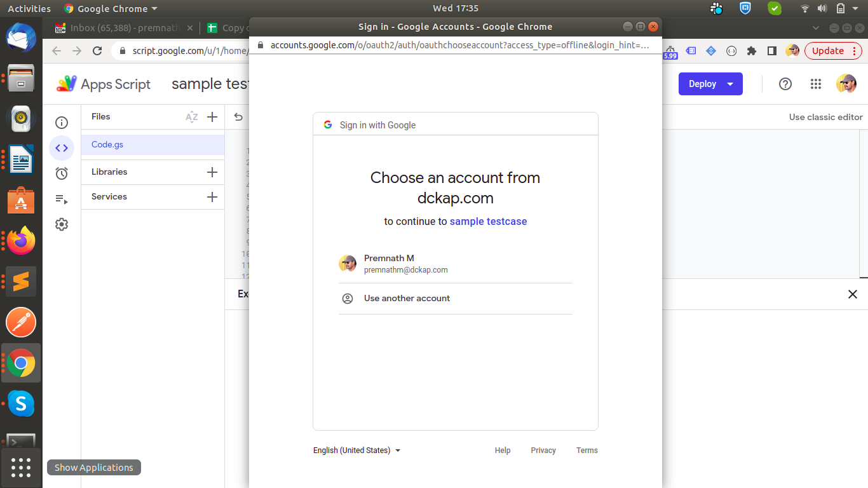Viewport: 868px width, 488px height.
Task: Open Ubuntu Software from the dock
Action: (21, 200)
